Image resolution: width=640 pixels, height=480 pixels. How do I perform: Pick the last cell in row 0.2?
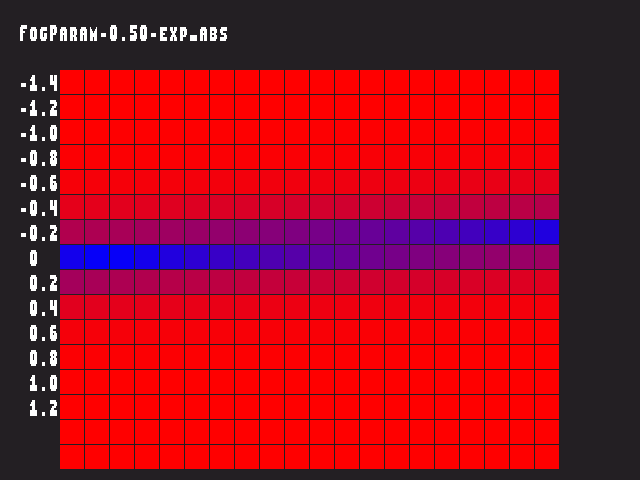[x=547, y=282]
